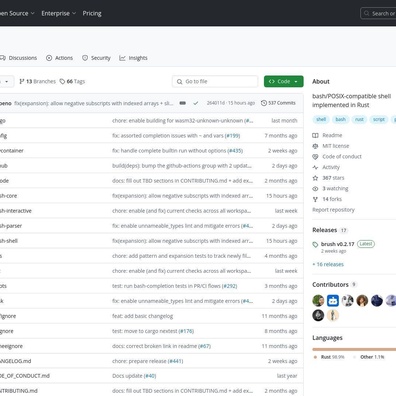Expand the commit message ellipsis button
The height and width of the screenshot is (396, 396).
pos(182,103)
